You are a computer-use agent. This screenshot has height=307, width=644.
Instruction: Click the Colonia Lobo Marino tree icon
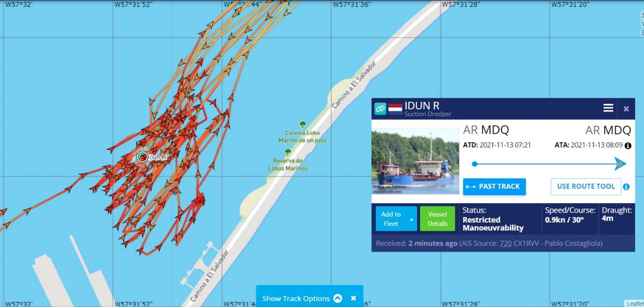click(302, 125)
